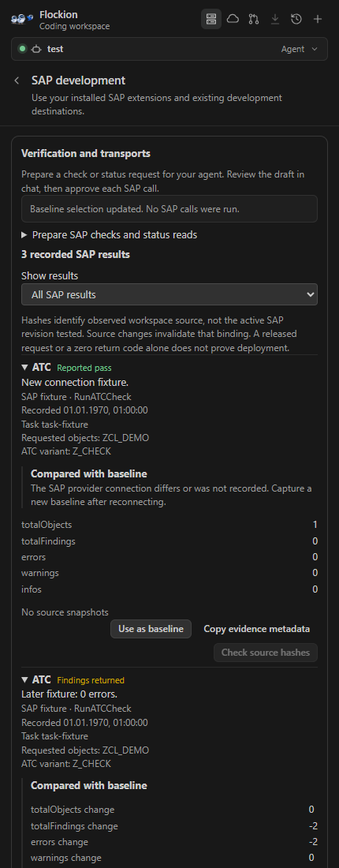The height and width of the screenshot is (868, 339).
Task: Click the Flockion logo icon
Action: coord(22,20)
